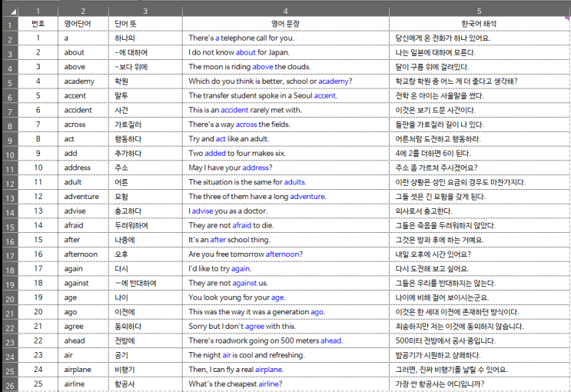Select column header 4

point(286,12)
